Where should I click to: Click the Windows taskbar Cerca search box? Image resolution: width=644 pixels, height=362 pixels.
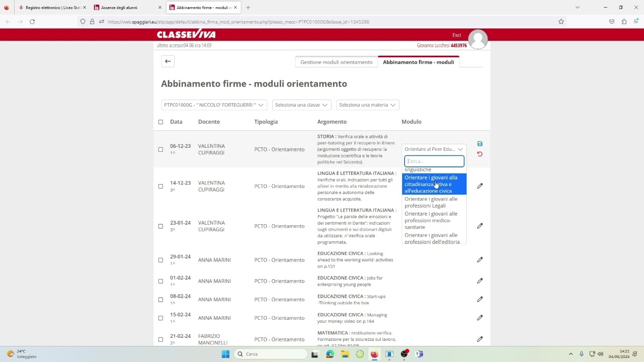tap(271, 354)
